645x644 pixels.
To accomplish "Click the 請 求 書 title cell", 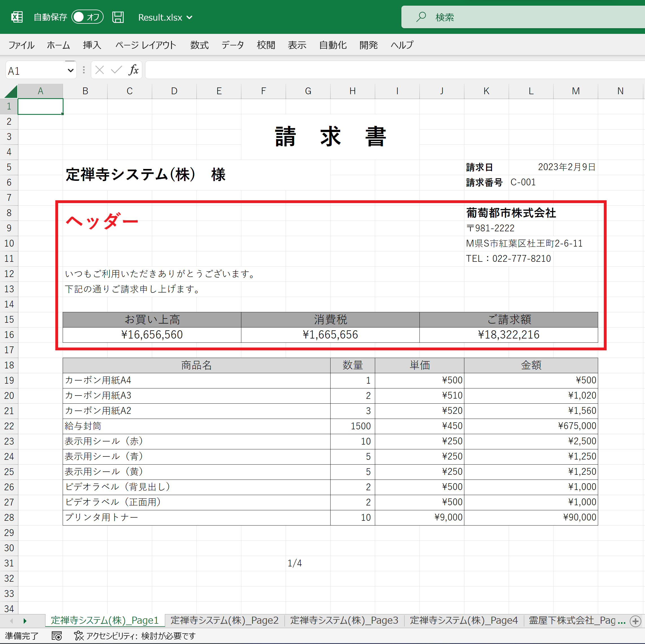I will (x=330, y=137).
